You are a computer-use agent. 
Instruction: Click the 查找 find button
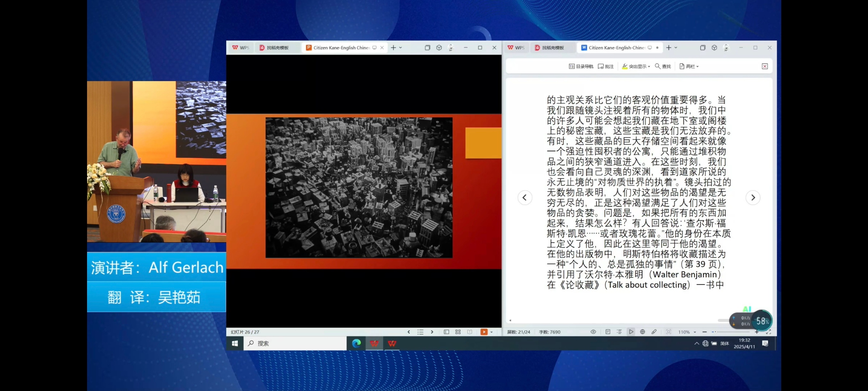[x=663, y=66]
